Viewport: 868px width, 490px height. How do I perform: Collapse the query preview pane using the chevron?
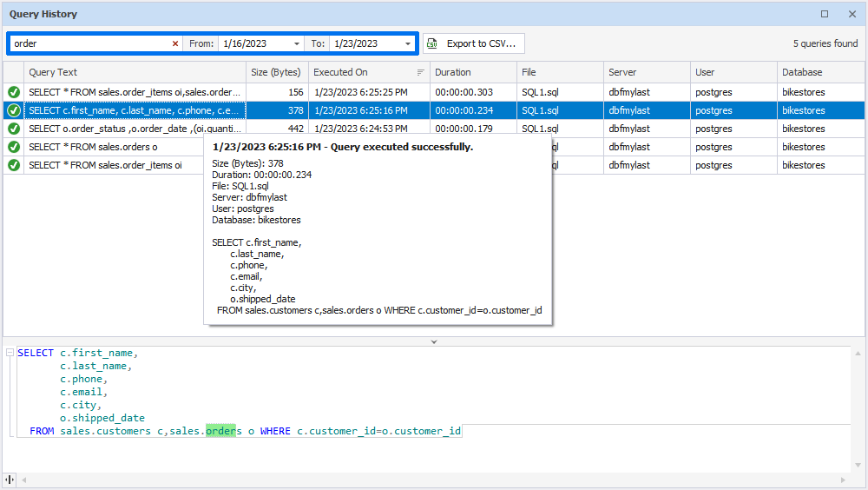pos(434,341)
